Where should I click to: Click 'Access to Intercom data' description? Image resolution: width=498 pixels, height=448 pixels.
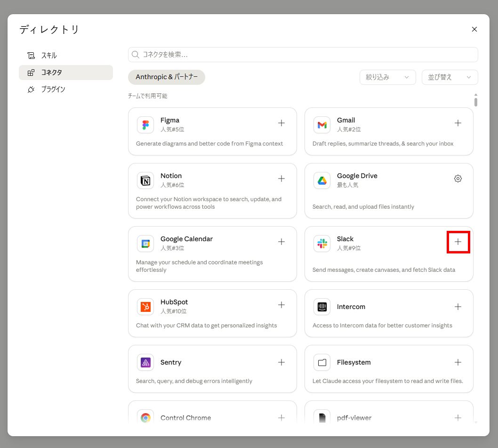coord(382,326)
